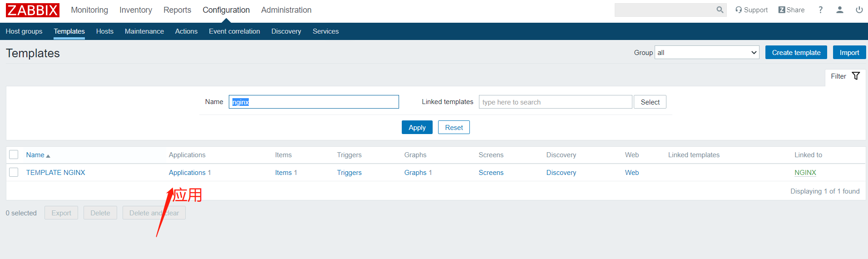This screenshot has width=868, height=259.
Task: Open Discovery of TEMPLATE NGINX
Action: pyautogui.click(x=561, y=173)
